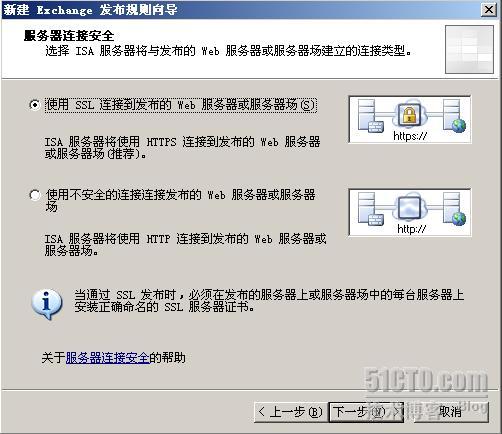Image resolution: width=502 pixels, height=434 pixels.
Task: Click the 上一步 back button
Action: (x=290, y=412)
